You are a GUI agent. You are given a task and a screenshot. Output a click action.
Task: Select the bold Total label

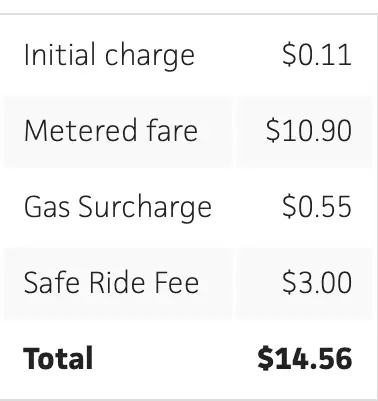(x=58, y=358)
